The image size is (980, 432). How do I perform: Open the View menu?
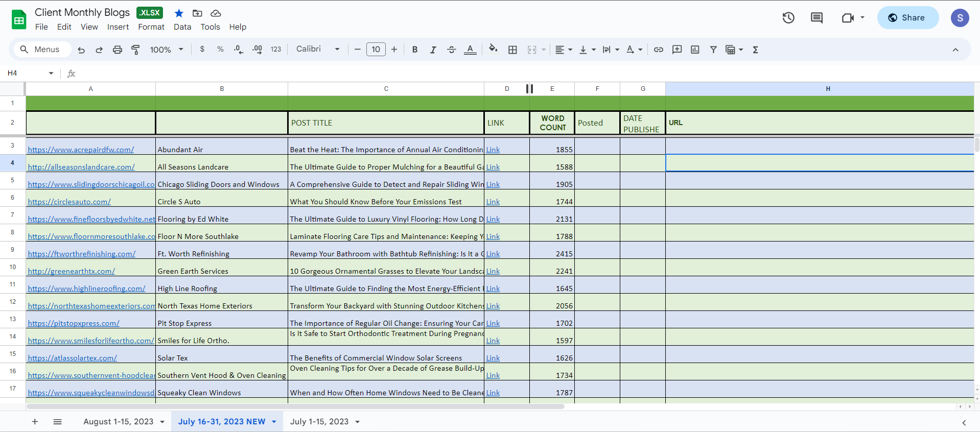tap(89, 27)
